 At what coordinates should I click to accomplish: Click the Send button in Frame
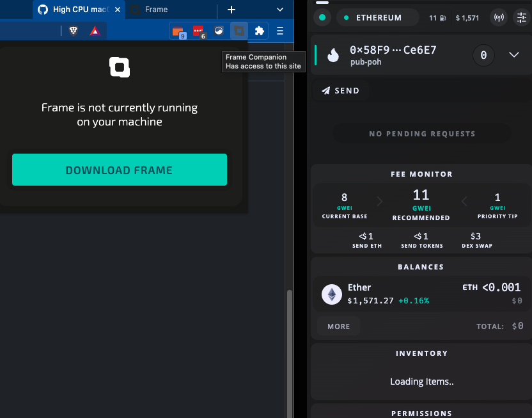click(x=340, y=91)
